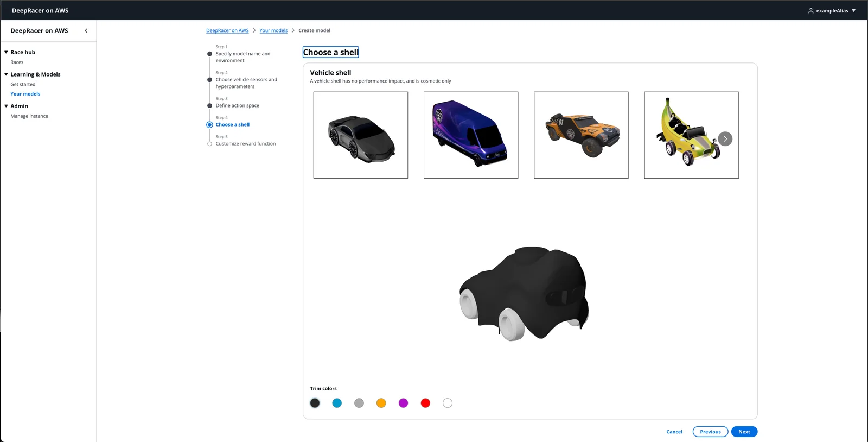This screenshot has width=868, height=442.
Task: Select the purple van shell
Action: (471, 135)
